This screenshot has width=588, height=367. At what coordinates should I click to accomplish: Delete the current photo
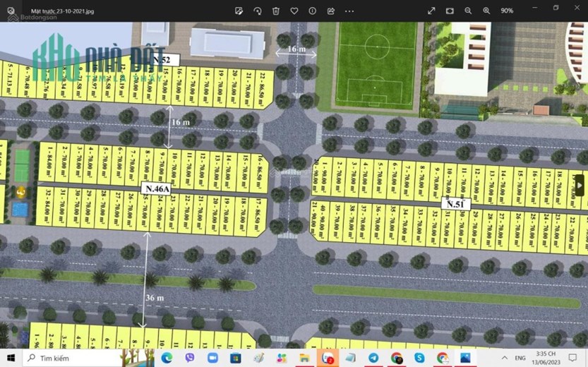275,11
